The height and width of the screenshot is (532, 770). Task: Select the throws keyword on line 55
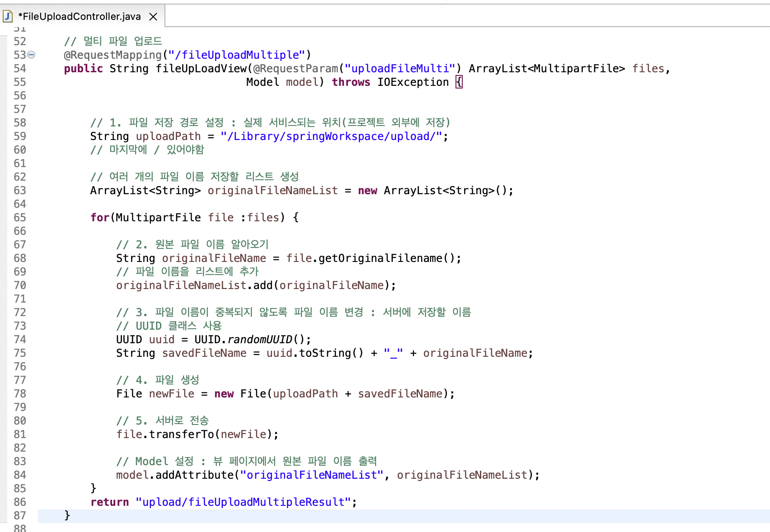[351, 82]
